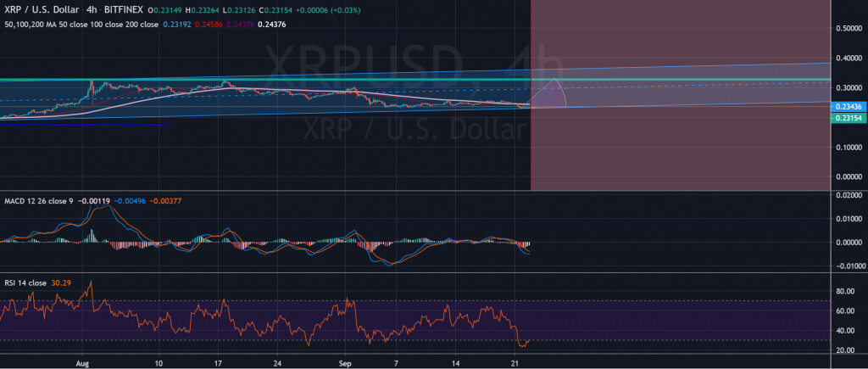Click the 60.00 RSI axis label

pyautogui.click(x=847, y=311)
